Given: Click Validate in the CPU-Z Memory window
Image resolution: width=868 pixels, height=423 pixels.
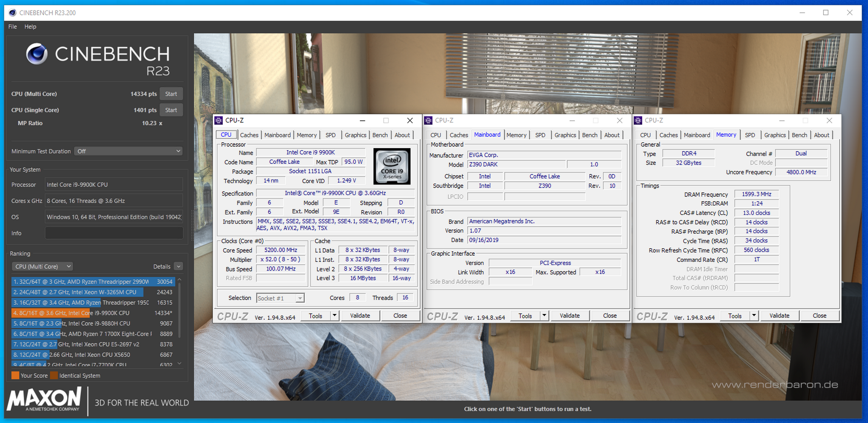Looking at the screenshot, I should [x=779, y=316].
